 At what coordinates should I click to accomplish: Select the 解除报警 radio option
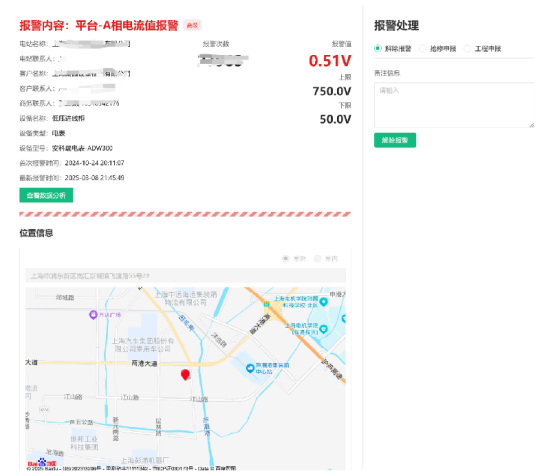(x=378, y=48)
